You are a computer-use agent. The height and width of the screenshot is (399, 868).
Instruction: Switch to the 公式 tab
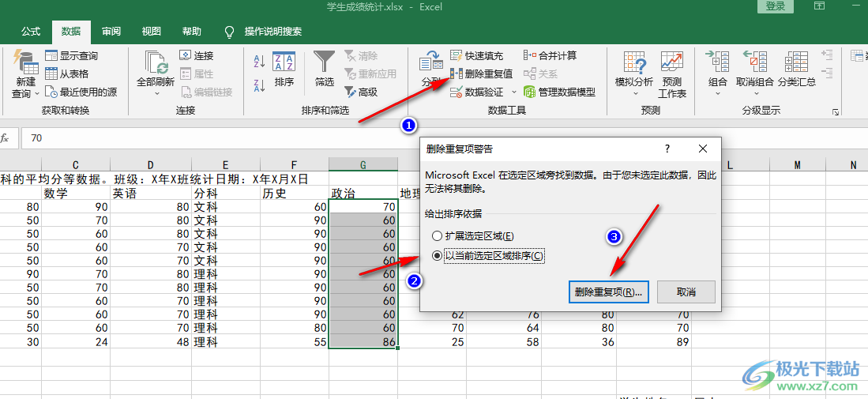(x=31, y=32)
